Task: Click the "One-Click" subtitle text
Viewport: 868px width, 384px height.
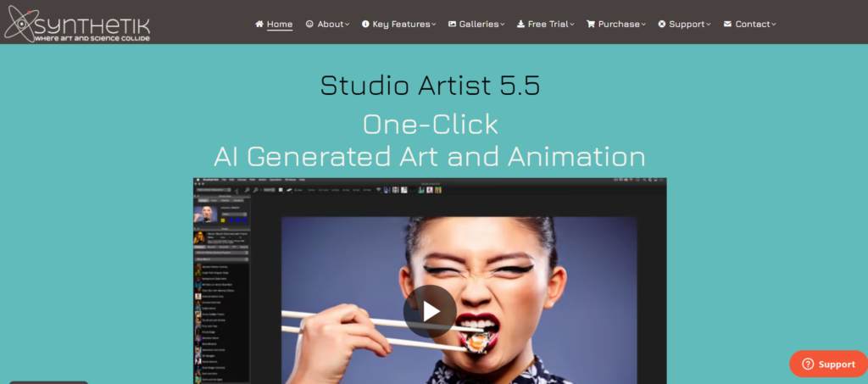Action: pyautogui.click(x=430, y=125)
